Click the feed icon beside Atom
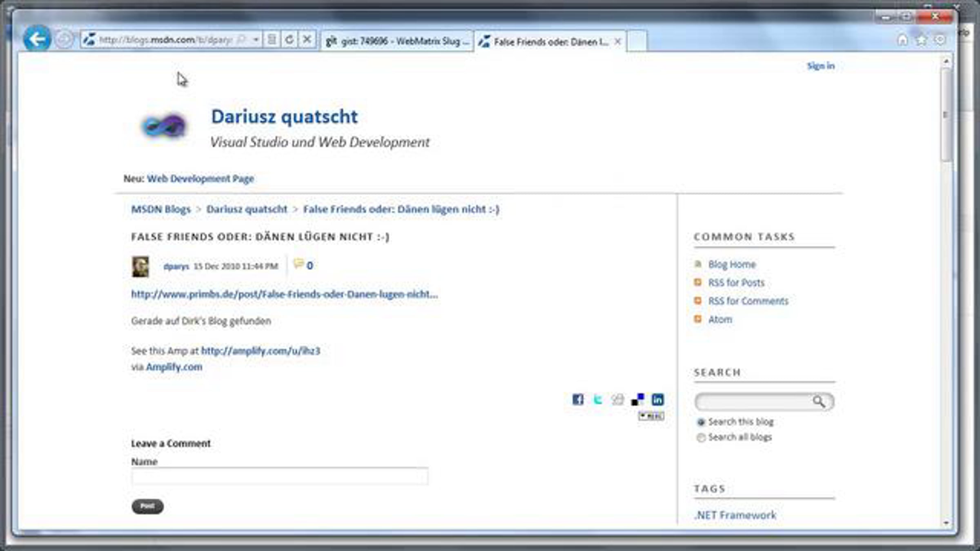The width and height of the screenshot is (980, 551). (x=698, y=319)
